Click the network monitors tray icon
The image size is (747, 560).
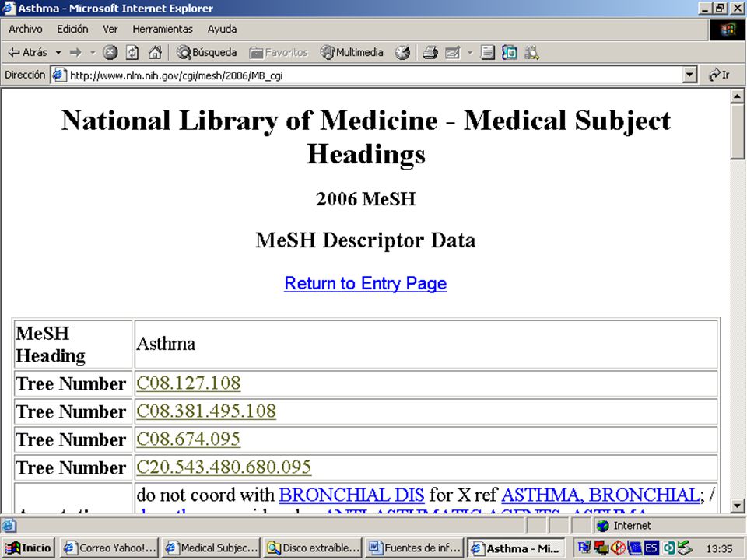click(x=600, y=548)
